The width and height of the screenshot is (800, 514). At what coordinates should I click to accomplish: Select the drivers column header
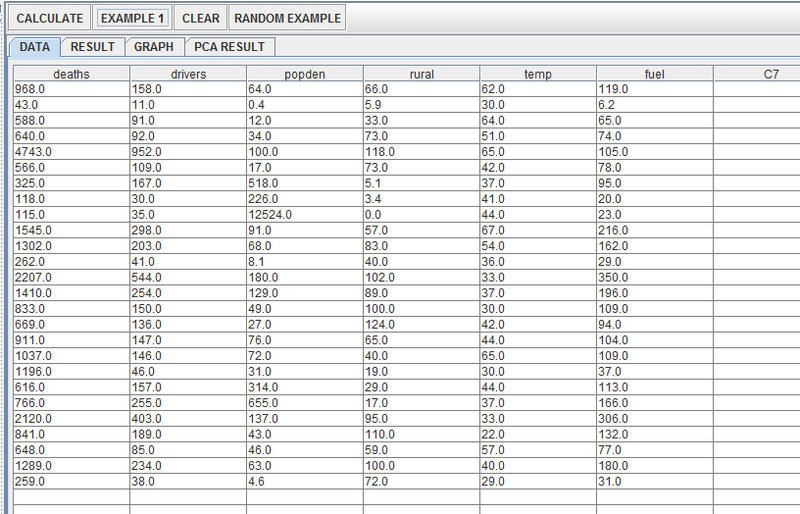click(x=188, y=74)
